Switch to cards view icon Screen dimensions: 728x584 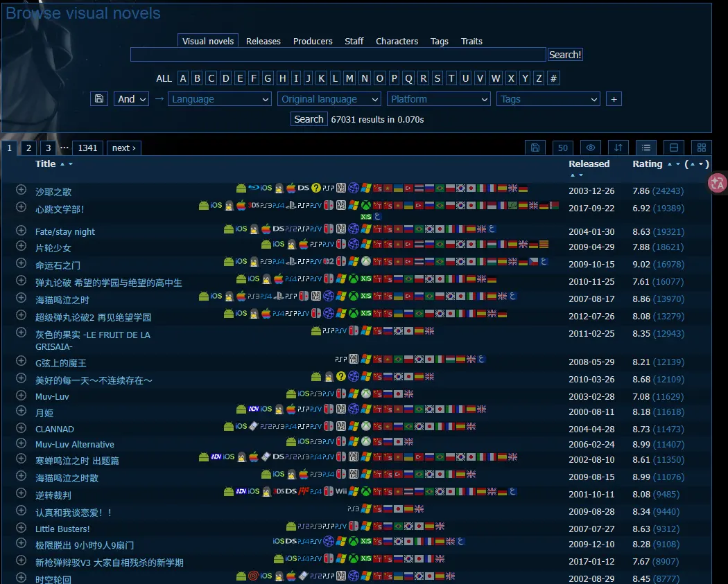coord(674,148)
